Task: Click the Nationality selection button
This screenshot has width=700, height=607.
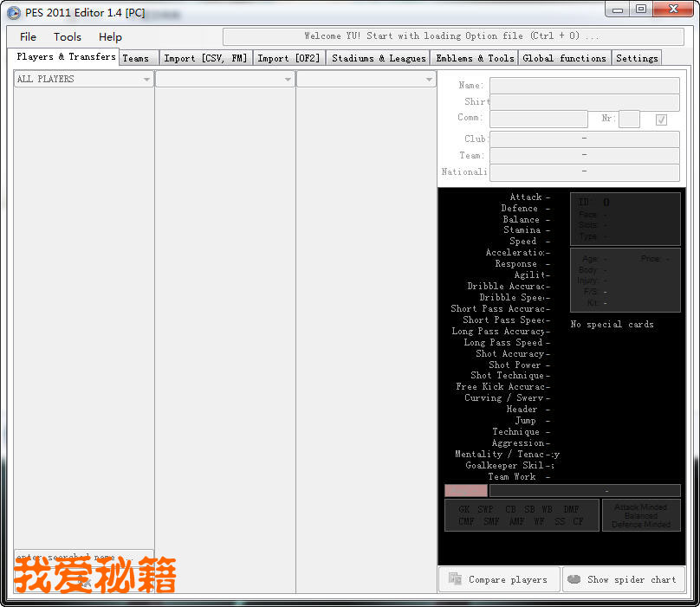Action: coord(584,171)
